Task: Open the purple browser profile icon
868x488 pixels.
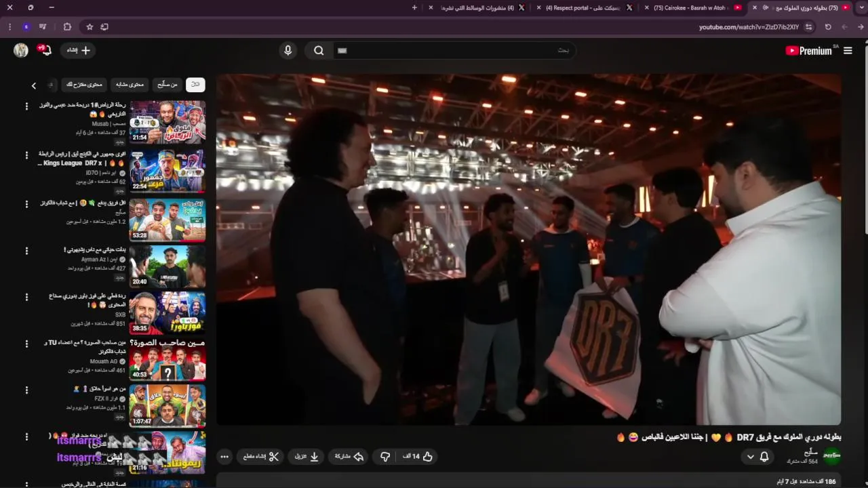Action: 26,27
